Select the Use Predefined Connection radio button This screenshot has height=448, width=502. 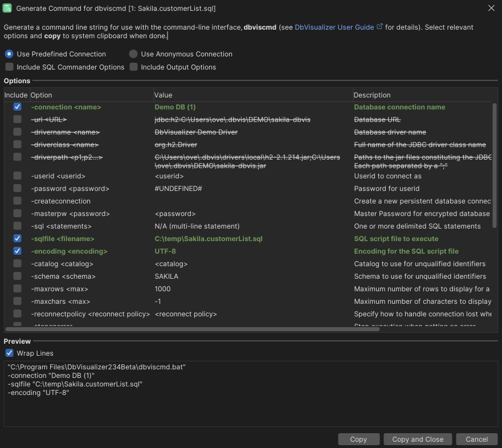click(9, 54)
